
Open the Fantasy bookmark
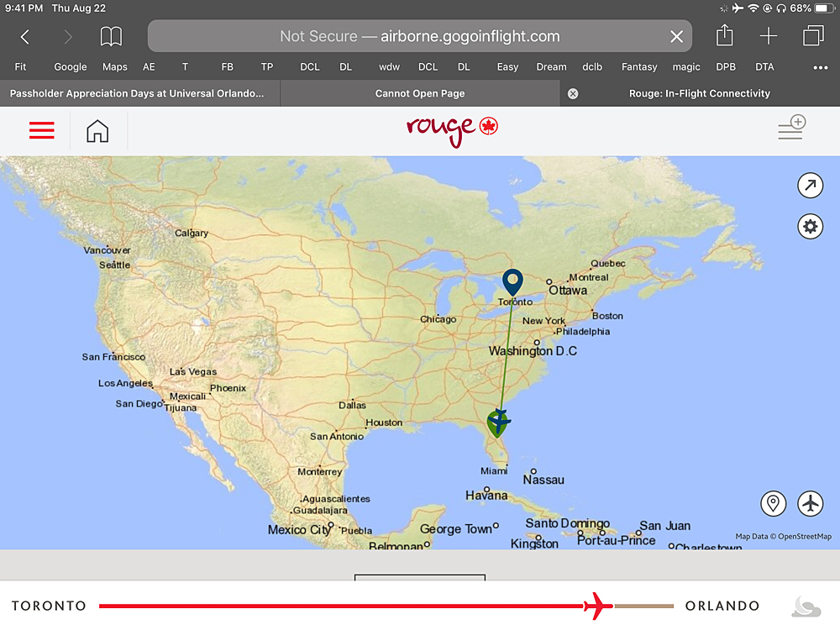[x=639, y=67]
